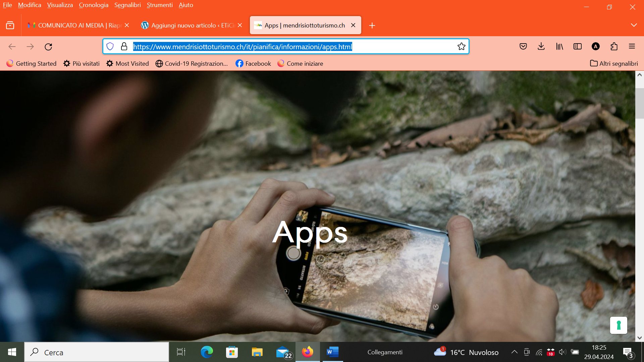
Task: Open clock showing 18:25 29.04.2024
Action: coord(599,352)
